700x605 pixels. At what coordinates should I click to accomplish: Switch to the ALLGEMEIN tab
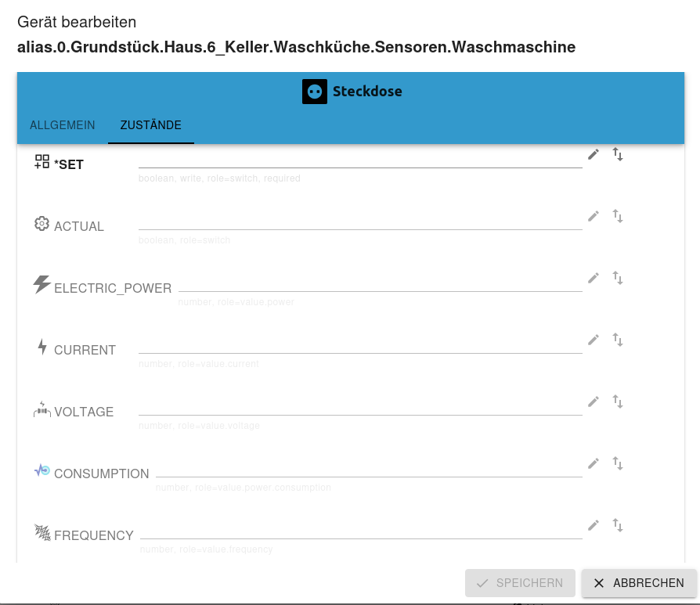coord(63,125)
